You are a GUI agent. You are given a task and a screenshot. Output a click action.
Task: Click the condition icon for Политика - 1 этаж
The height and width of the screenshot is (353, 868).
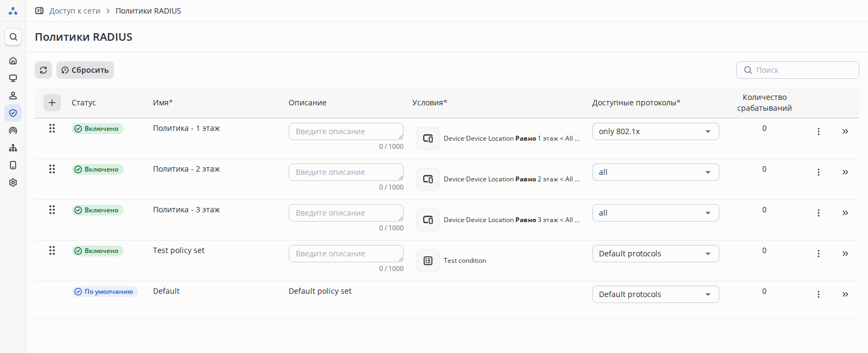[x=428, y=138]
